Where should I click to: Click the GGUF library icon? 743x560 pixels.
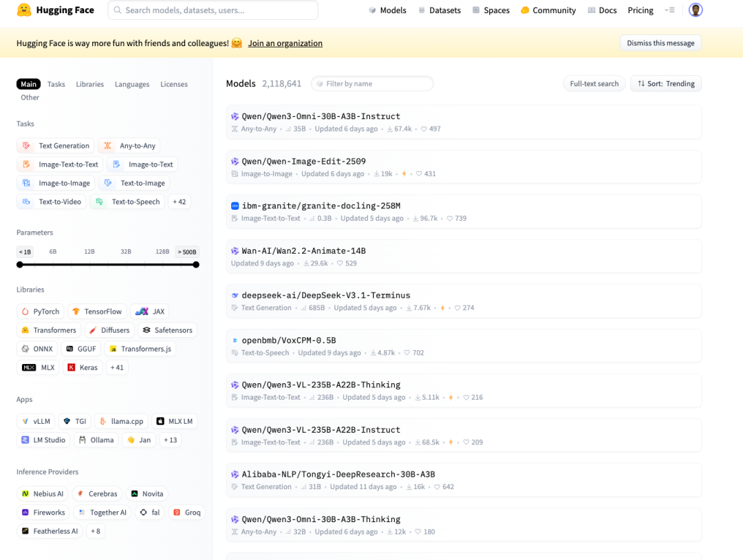click(x=69, y=349)
